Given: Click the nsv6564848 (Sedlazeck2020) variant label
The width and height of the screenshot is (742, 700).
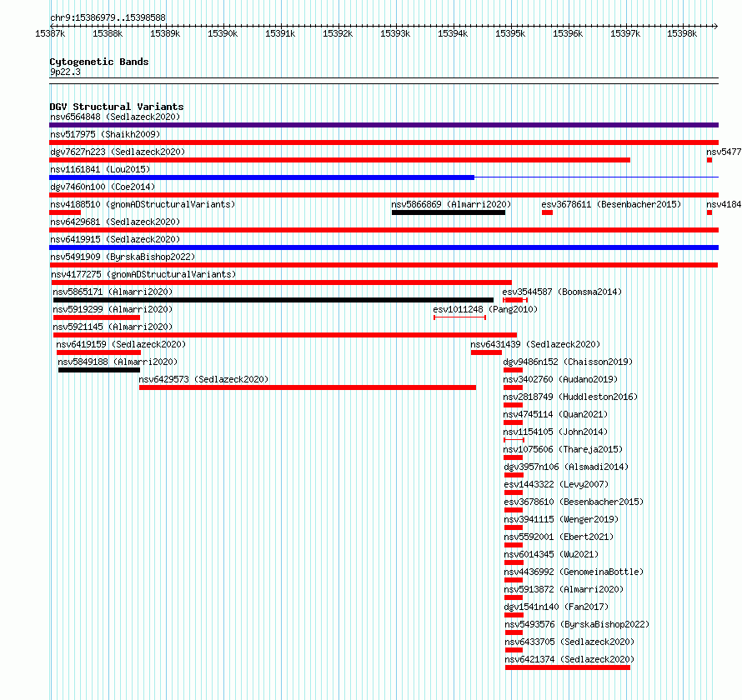Looking at the screenshot, I should coord(115,117).
